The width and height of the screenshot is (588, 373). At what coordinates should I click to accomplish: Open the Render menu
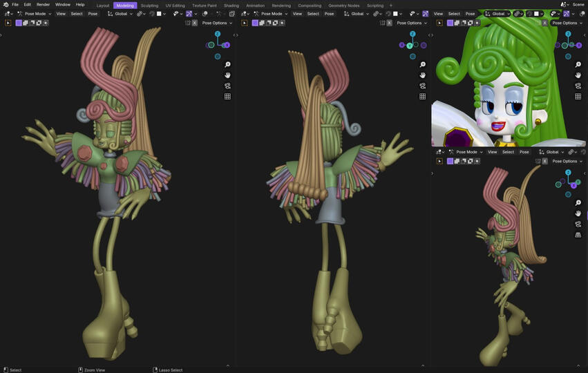click(43, 5)
